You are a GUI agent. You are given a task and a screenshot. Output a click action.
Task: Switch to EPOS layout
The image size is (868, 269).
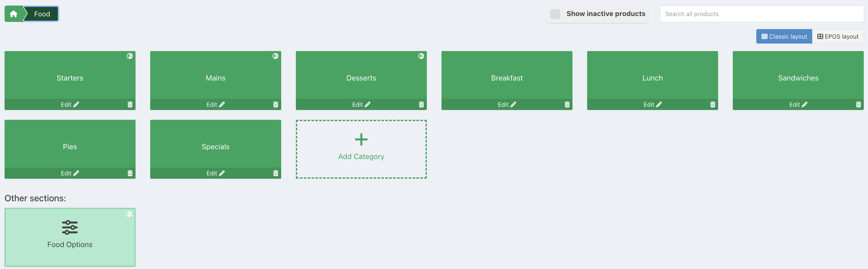click(x=838, y=36)
